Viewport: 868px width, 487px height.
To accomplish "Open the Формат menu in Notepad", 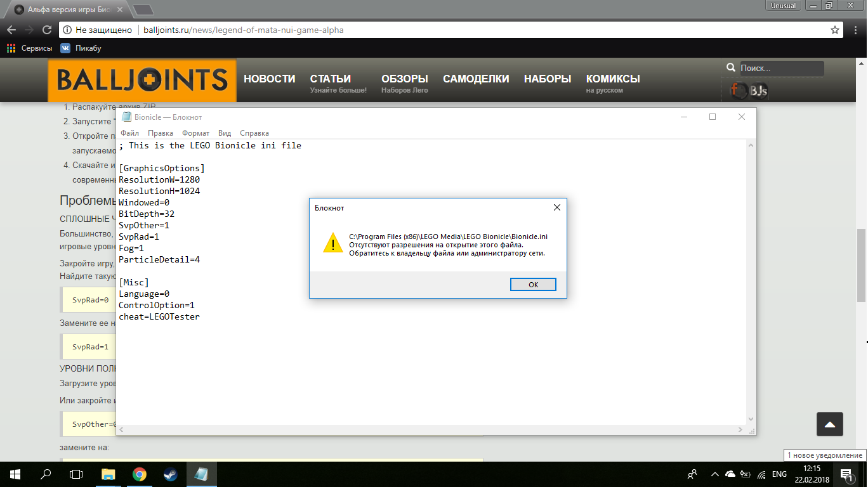I will click(x=195, y=133).
